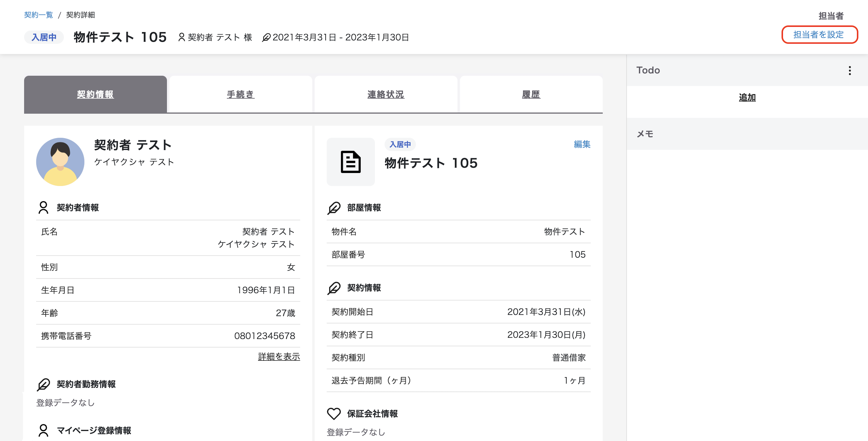This screenshot has height=441, width=868.
Task: Click the birth date 1996年1月1日
Action: [266, 290]
